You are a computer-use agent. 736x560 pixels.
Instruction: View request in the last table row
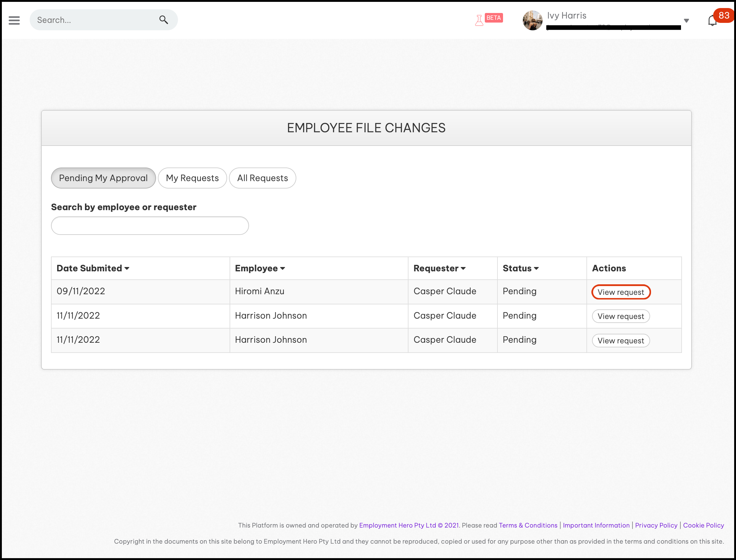pos(620,341)
